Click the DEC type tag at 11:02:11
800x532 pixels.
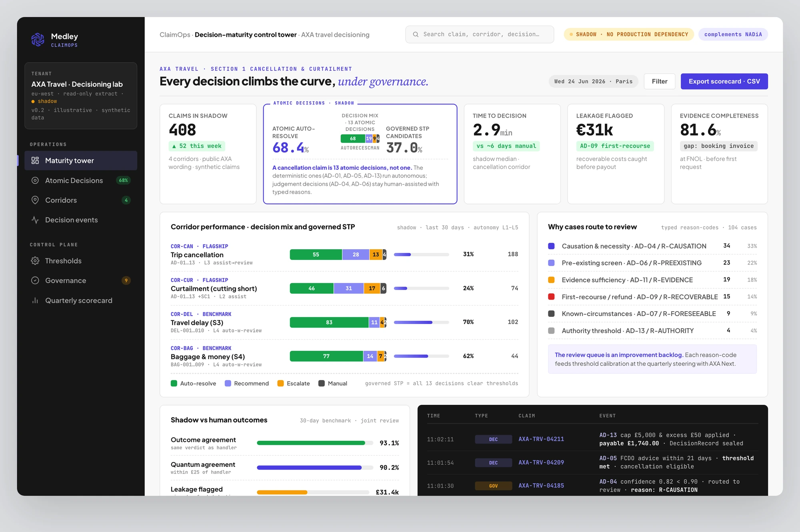click(x=494, y=439)
